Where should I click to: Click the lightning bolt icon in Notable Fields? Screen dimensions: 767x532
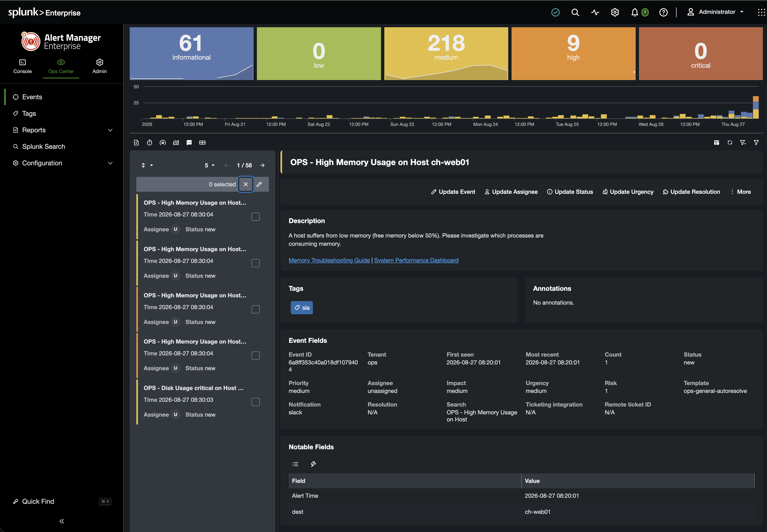tap(313, 464)
